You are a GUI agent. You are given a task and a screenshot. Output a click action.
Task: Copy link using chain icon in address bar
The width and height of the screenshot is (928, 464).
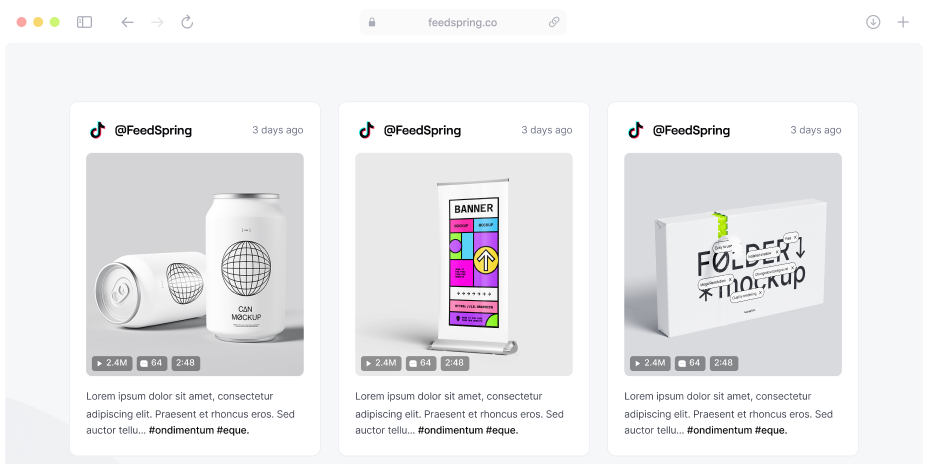[x=554, y=22]
